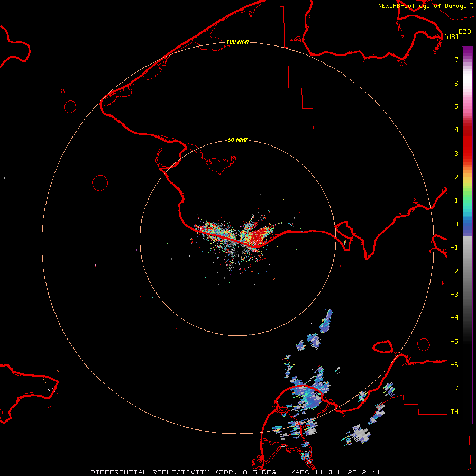Click the "-3" value on color scale
This screenshot has height=476, width=476.
coord(454,295)
